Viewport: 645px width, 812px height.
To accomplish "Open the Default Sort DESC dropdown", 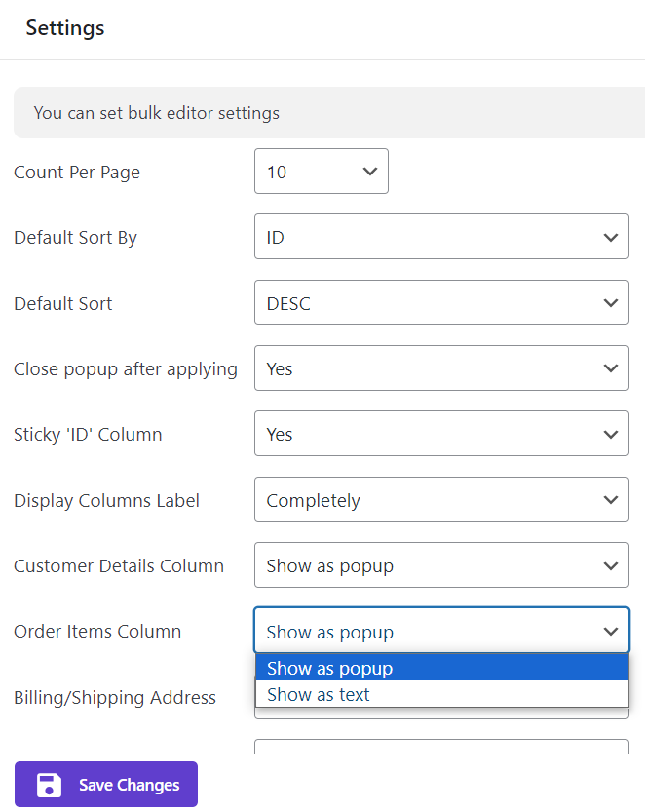I will click(441, 302).
